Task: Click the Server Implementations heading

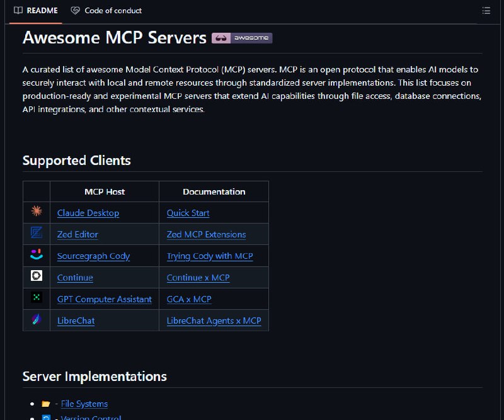Action: 94,377
